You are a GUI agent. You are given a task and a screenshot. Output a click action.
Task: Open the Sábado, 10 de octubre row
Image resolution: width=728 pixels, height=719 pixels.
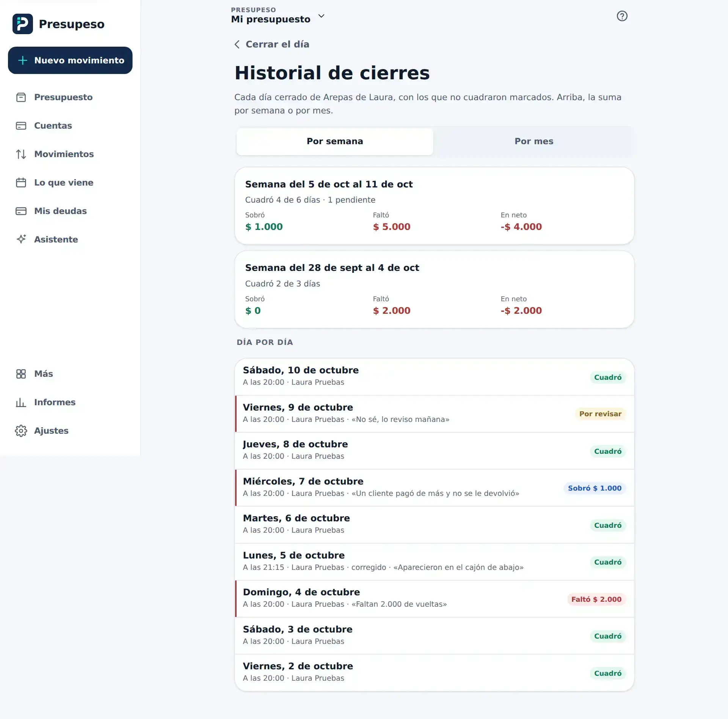(434, 377)
